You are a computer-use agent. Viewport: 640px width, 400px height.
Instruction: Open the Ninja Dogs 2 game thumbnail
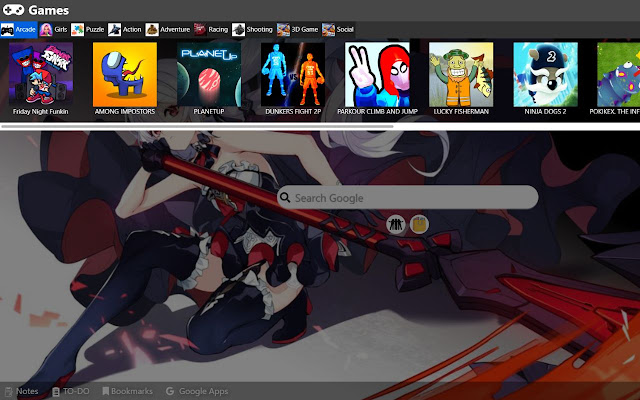(545, 74)
